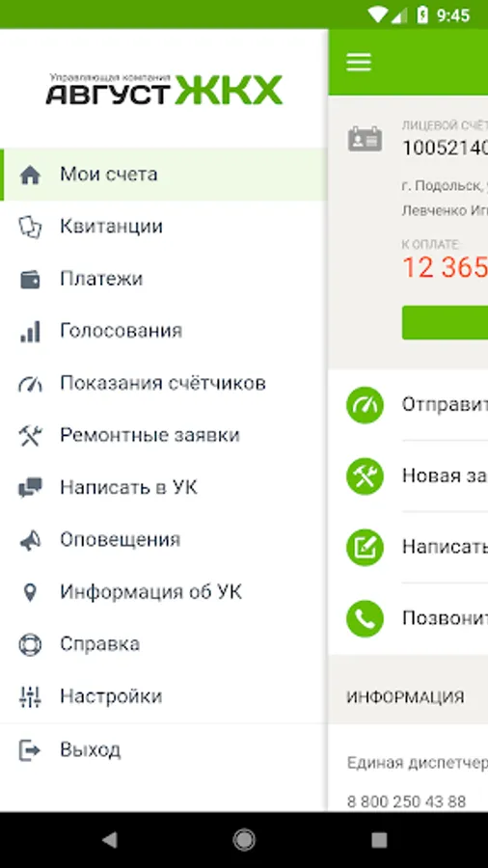Tap dispatcher phone number 8 800 250 43 88
488x868 pixels.
407,801
